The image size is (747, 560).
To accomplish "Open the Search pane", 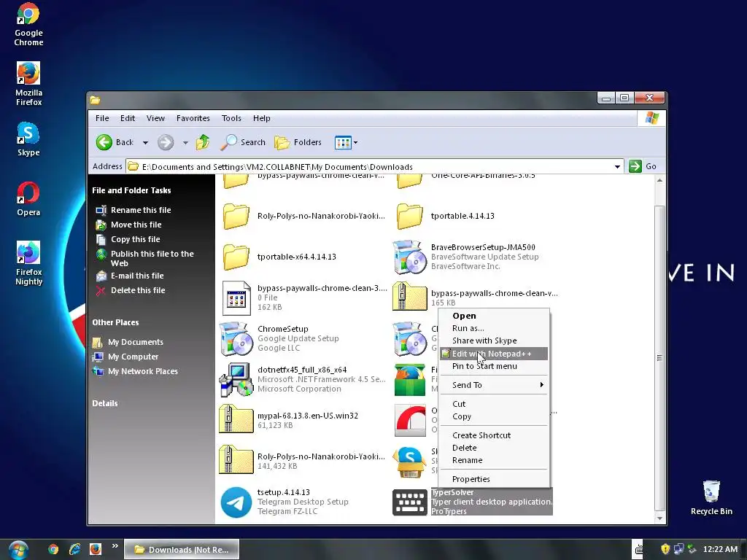I will (244, 142).
